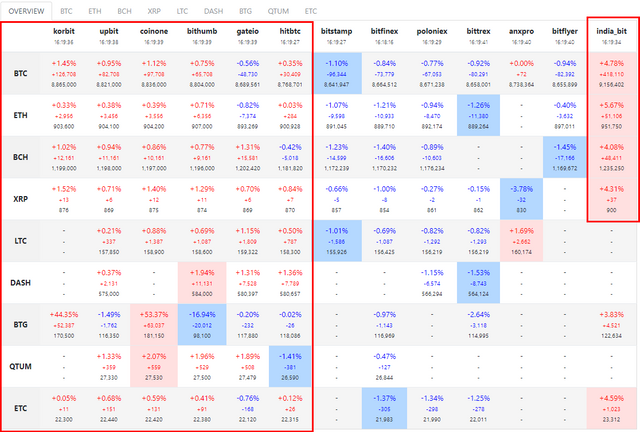Click hitbtc XRP +0.84% cell
The height and width of the screenshot is (432, 640).
pos(290,199)
